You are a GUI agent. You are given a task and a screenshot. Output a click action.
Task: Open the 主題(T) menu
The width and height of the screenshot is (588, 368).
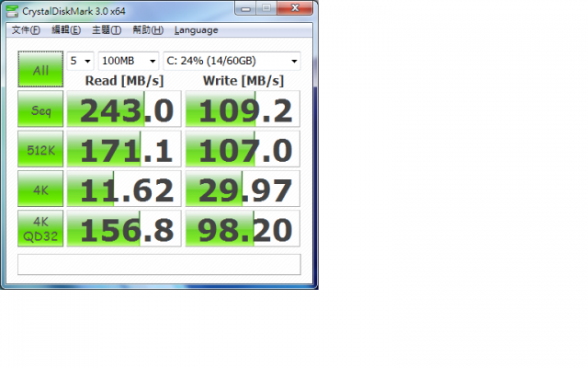point(107,30)
